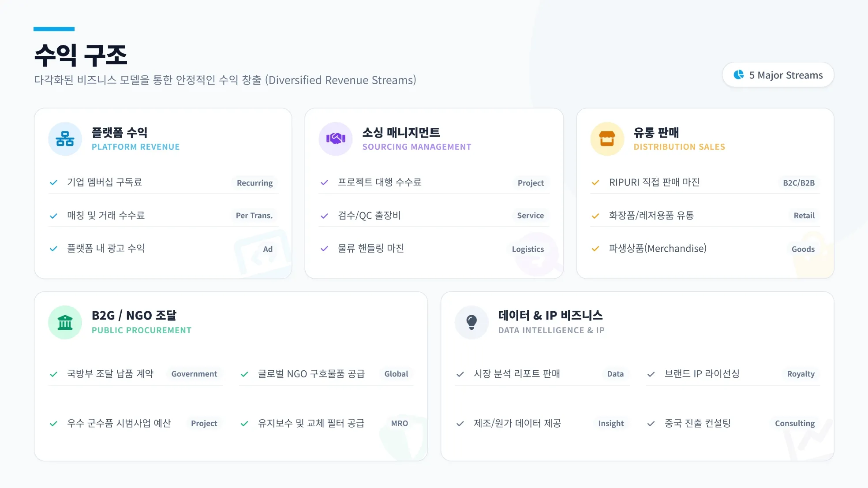Click the pie chart icon in 5 Major Streams
The width and height of the screenshot is (868, 488).
coord(739,75)
